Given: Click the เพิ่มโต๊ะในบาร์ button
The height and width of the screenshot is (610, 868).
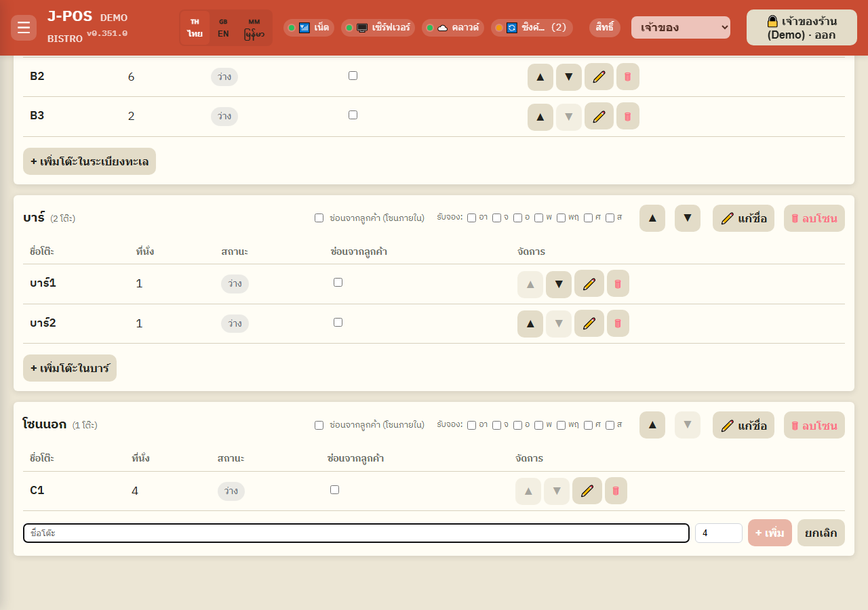Looking at the screenshot, I should pos(70,368).
